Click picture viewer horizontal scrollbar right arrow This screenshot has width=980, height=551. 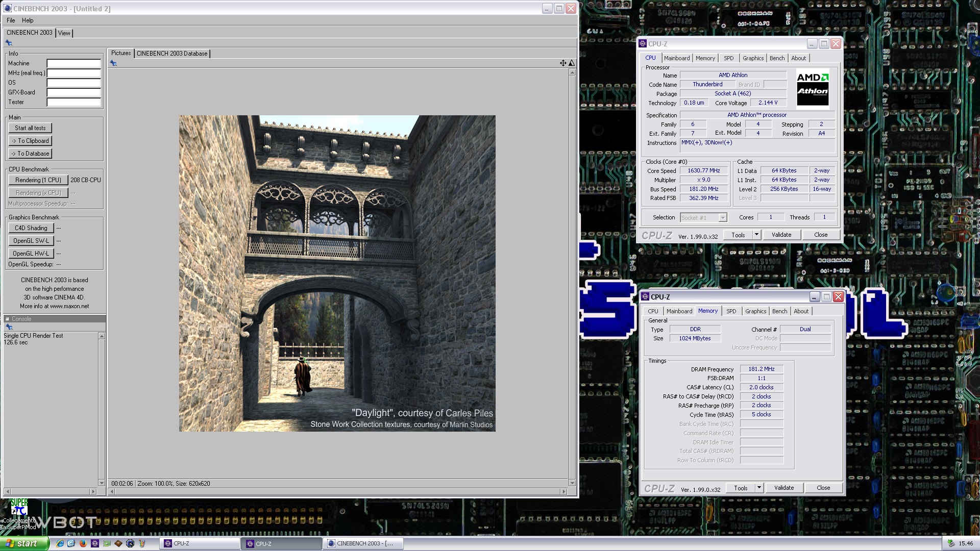click(x=563, y=492)
